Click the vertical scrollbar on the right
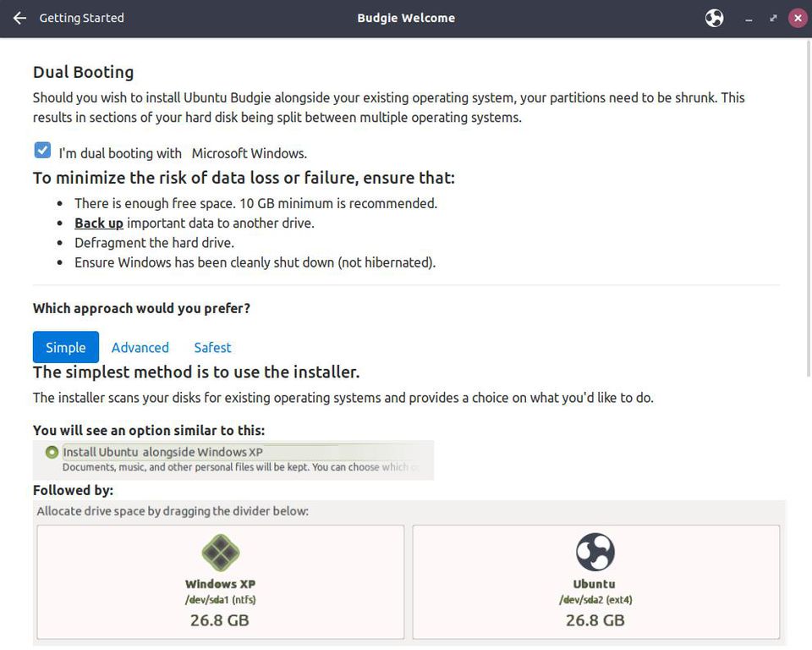812x650 pixels. pyautogui.click(x=809, y=207)
